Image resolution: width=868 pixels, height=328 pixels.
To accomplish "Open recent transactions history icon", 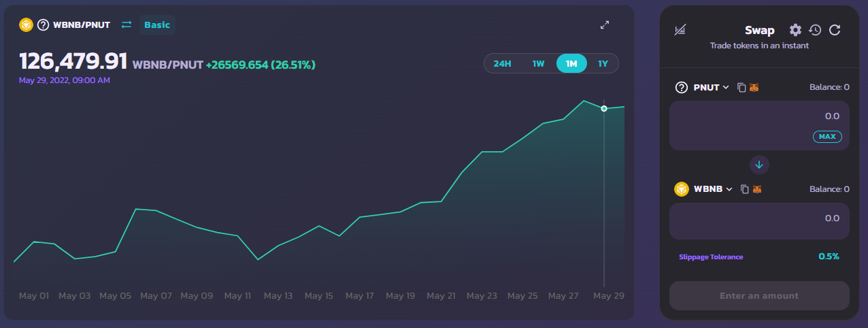I will point(815,30).
